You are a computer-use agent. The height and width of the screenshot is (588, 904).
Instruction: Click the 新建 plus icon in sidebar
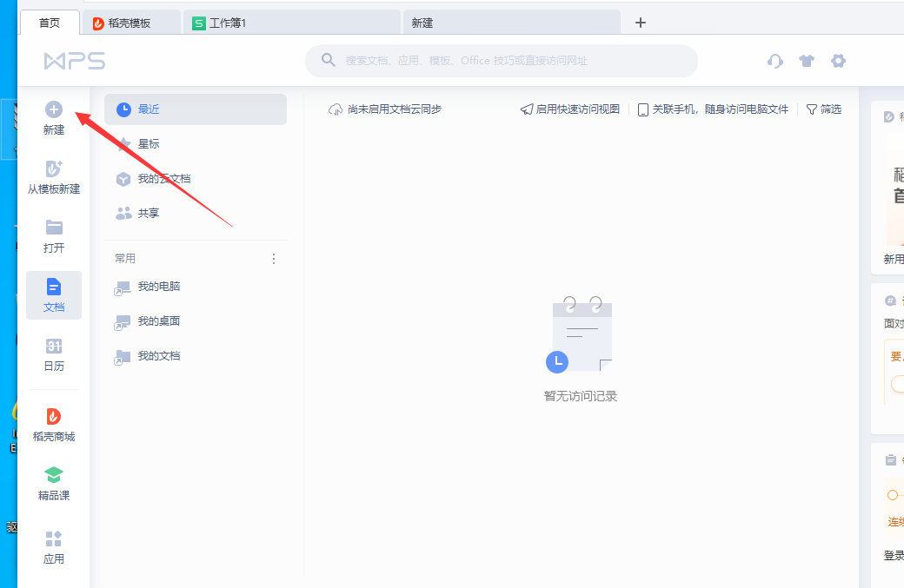[54, 109]
